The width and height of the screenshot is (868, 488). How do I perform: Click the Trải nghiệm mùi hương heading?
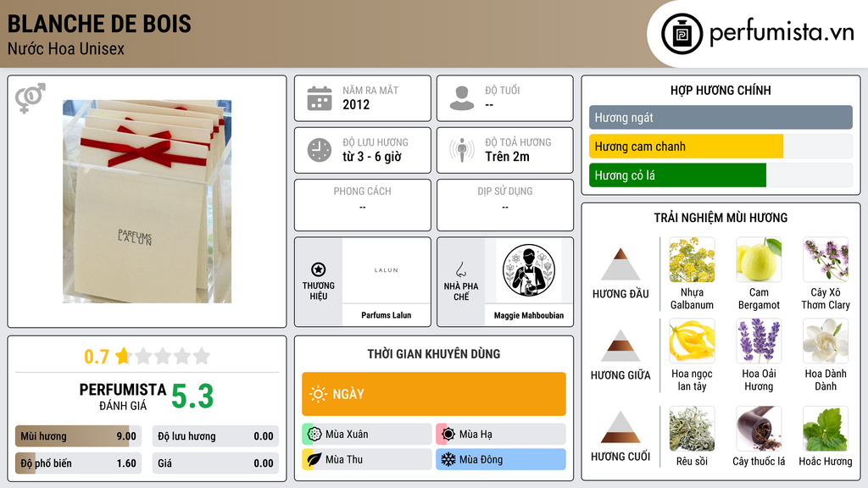[721, 218]
